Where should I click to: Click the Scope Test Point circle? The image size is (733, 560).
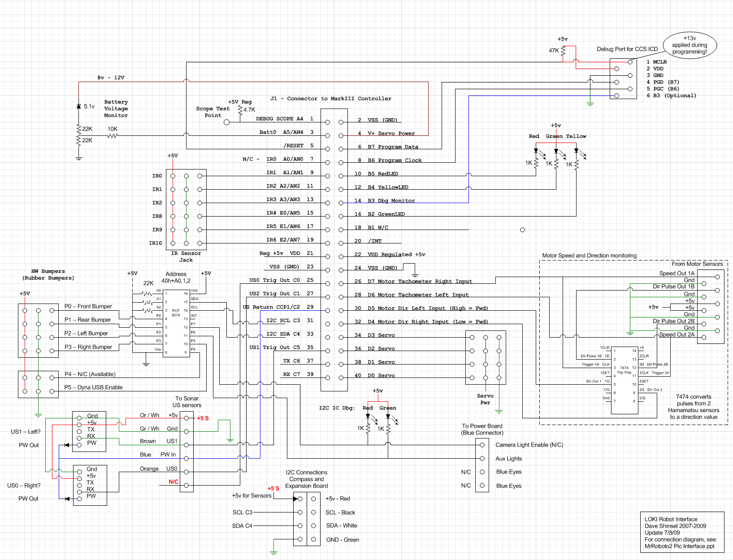tap(226, 122)
